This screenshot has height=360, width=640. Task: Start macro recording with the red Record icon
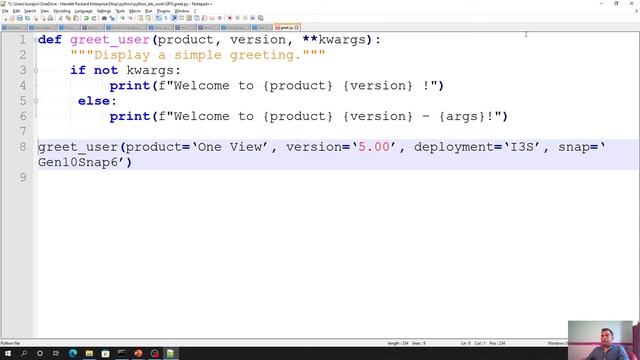[x=230, y=18]
